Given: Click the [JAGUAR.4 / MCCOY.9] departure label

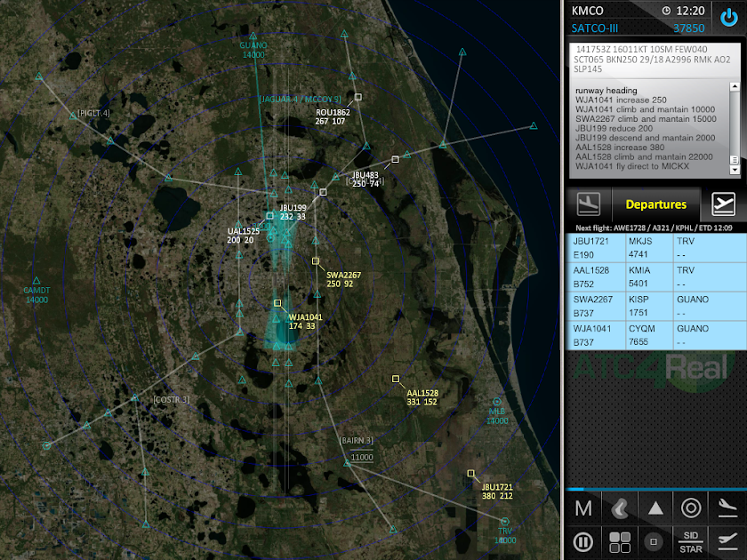Looking at the screenshot, I should (301, 99).
